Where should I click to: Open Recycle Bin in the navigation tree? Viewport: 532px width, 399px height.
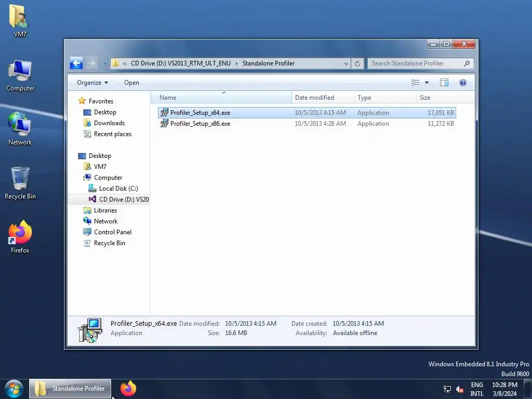pos(109,243)
